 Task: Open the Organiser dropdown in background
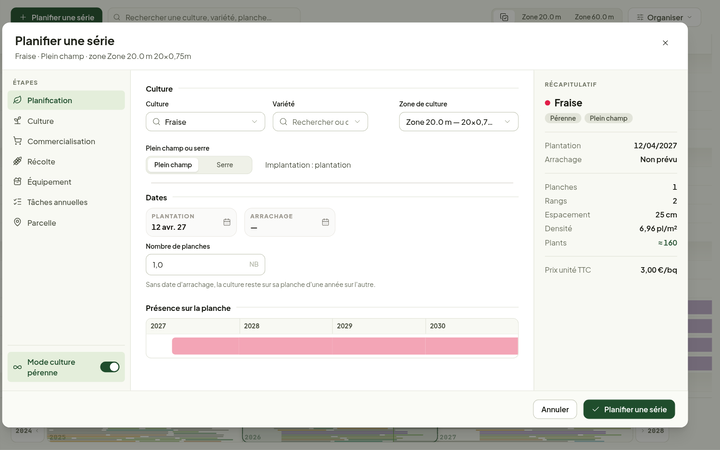[x=664, y=17]
